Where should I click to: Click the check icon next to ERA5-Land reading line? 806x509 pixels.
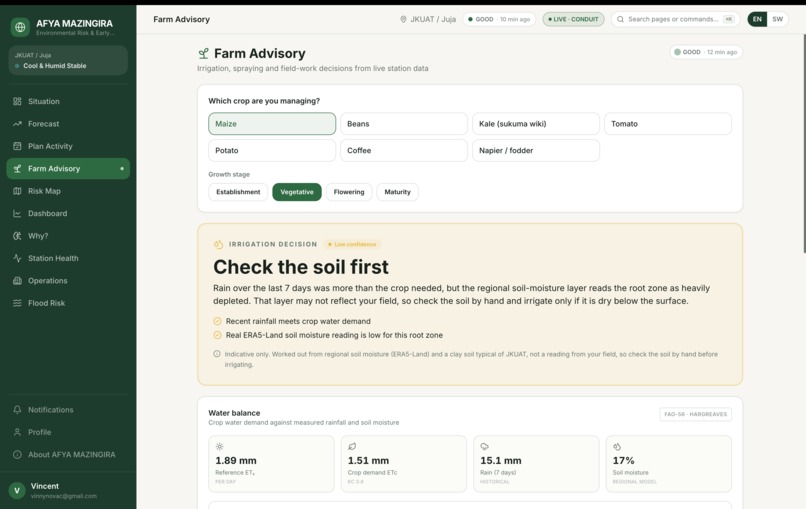(x=217, y=335)
